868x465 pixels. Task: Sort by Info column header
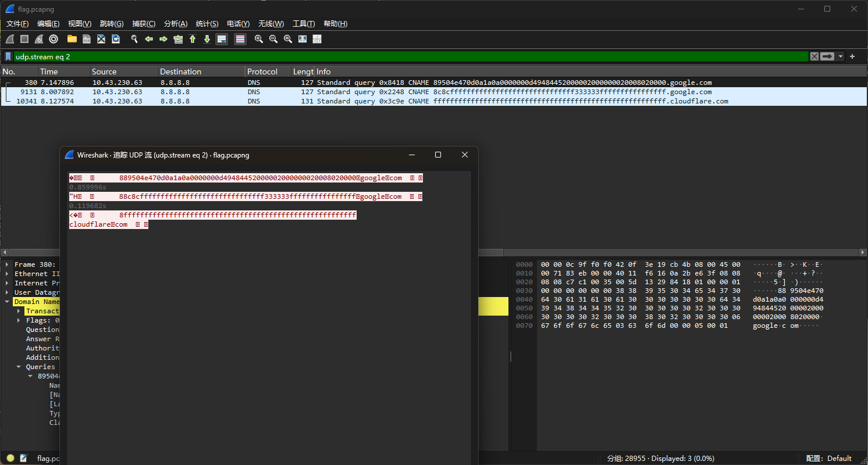point(590,71)
